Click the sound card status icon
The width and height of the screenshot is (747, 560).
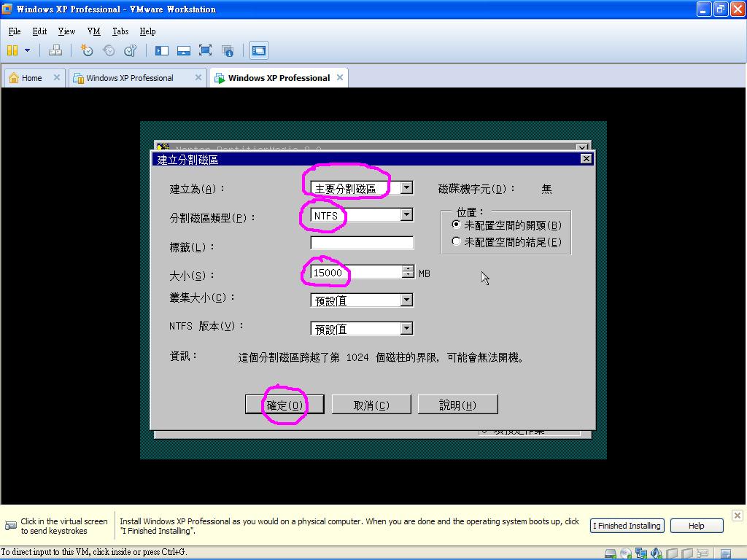[657, 553]
